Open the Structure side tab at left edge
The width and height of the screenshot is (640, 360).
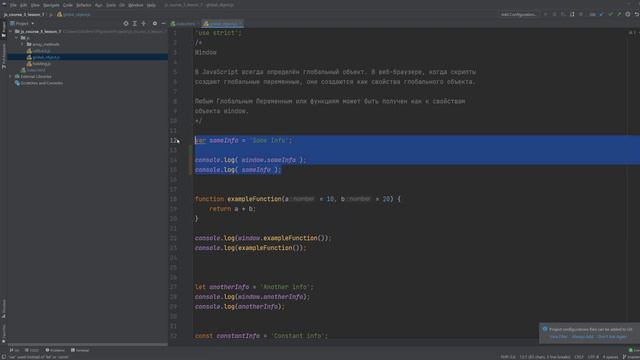pyautogui.click(x=4, y=309)
